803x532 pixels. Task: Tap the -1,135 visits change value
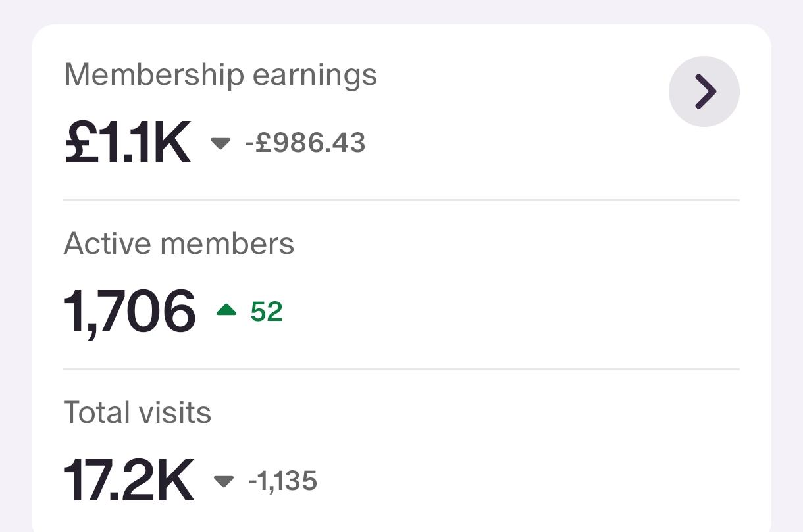coord(283,481)
